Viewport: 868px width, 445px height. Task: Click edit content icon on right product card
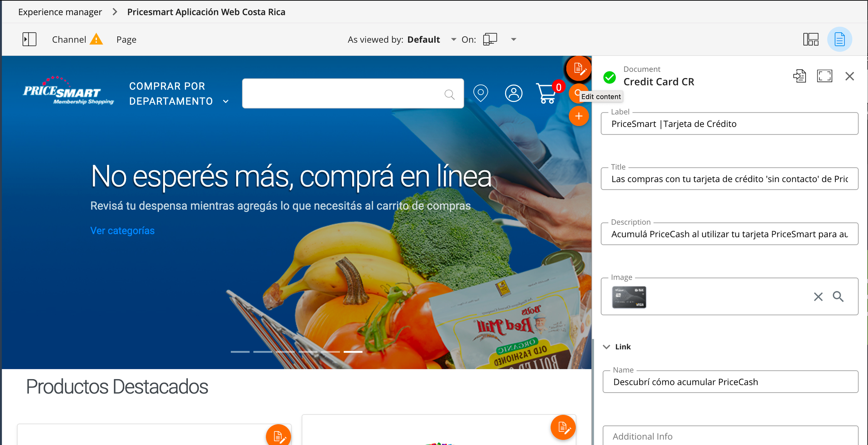563,427
